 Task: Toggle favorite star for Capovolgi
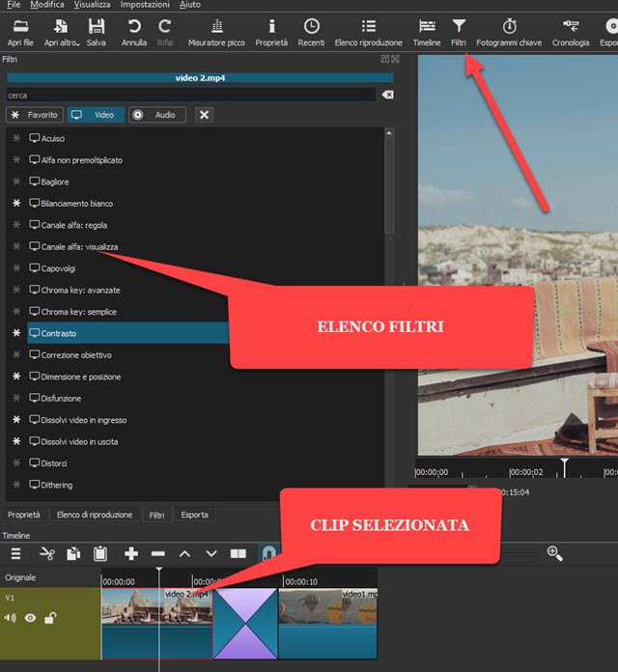click(16, 267)
